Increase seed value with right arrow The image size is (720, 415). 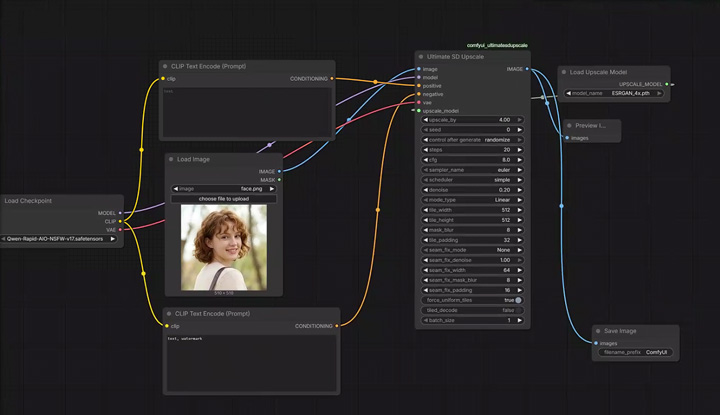(x=520, y=130)
